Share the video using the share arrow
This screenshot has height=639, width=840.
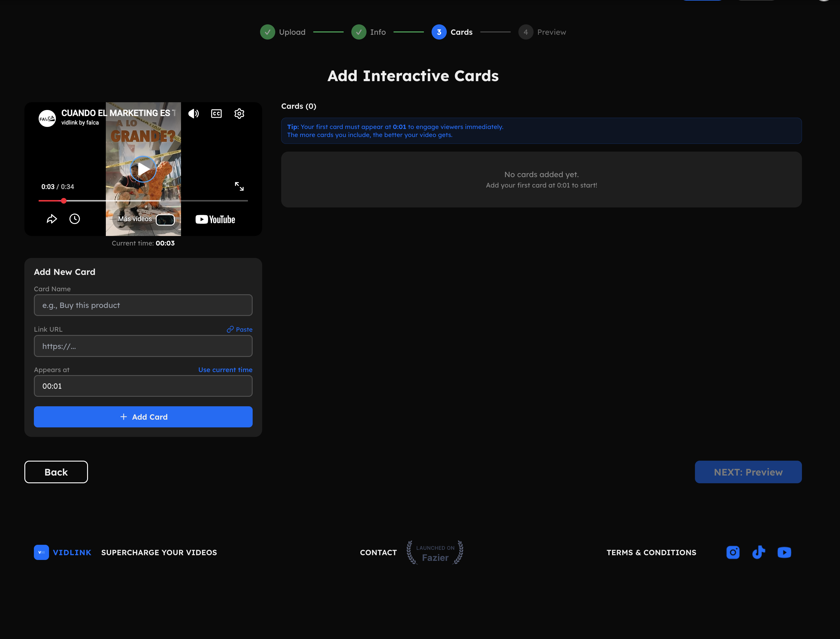[52, 219]
